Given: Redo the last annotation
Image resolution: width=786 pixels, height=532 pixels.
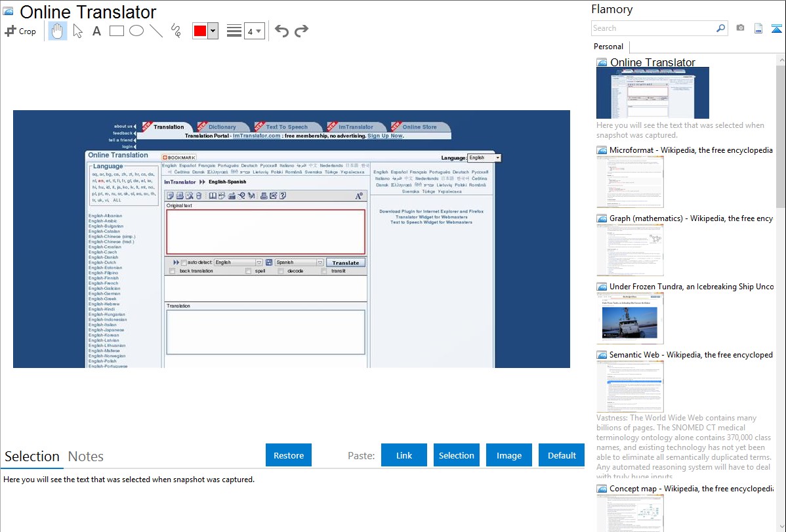Looking at the screenshot, I should [x=301, y=31].
